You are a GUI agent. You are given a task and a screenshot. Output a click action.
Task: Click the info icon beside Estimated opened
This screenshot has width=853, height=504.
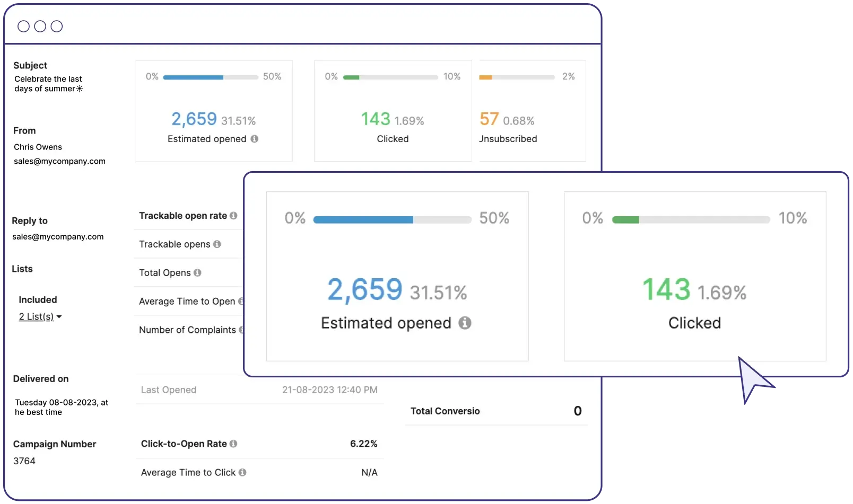255,139
